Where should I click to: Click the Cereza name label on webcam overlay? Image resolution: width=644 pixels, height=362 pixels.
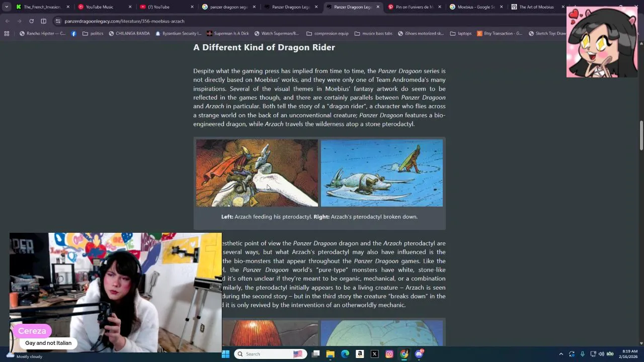point(32,331)
